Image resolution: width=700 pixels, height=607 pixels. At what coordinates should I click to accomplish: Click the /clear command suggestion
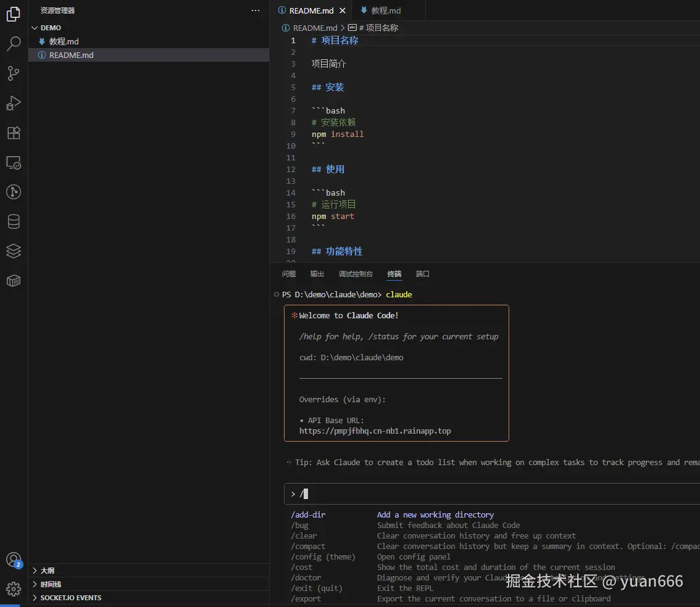pyautogui.click(x=304, y=535)
